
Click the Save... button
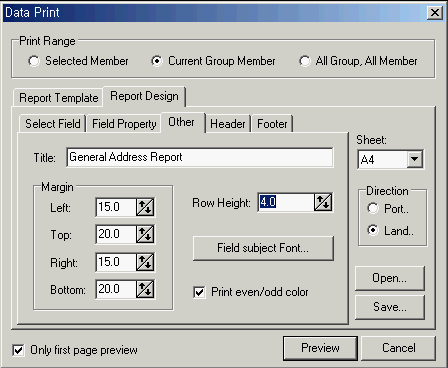(x=390, y=307)
